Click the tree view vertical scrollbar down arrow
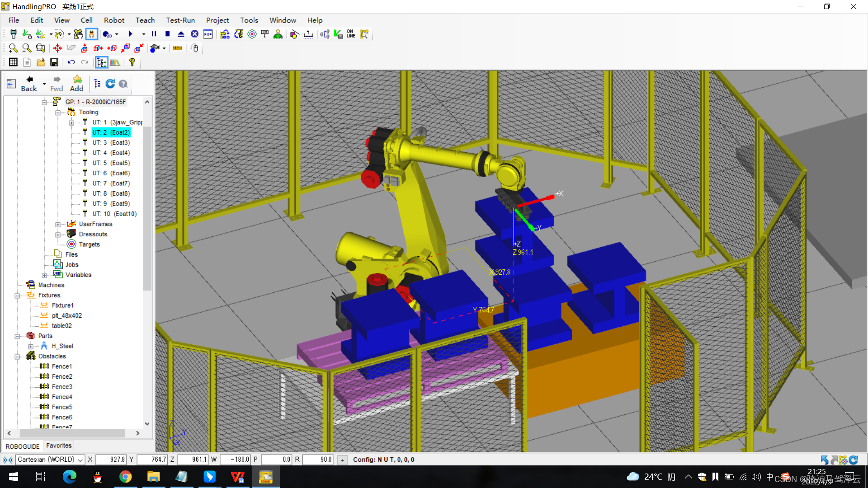This screenshot has width=868, height=488. (147, 424)
